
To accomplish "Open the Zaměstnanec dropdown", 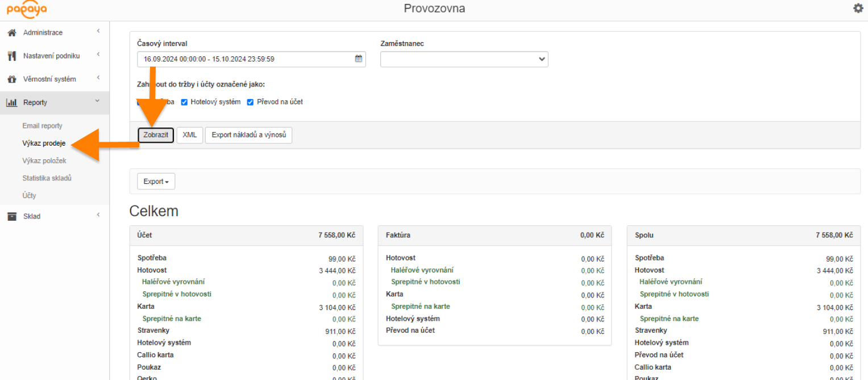I will click(464, 59).
